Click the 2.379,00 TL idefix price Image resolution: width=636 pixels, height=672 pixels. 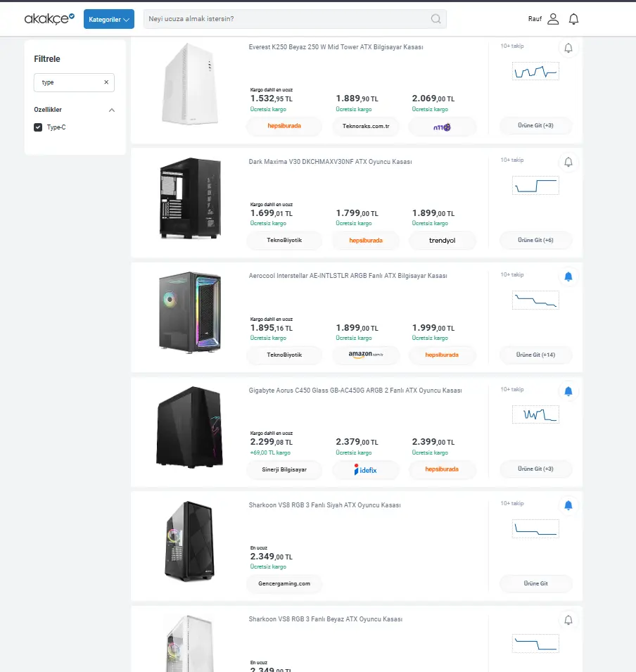coord(357,443)
